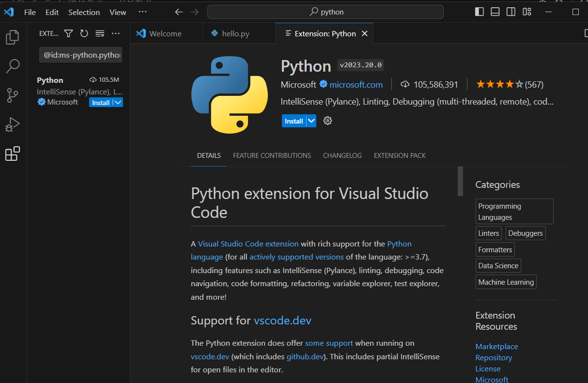Viewport: 588px width, 383px height.
Task: Toggle bottom panel layout icon
Action: click(495, 12)
